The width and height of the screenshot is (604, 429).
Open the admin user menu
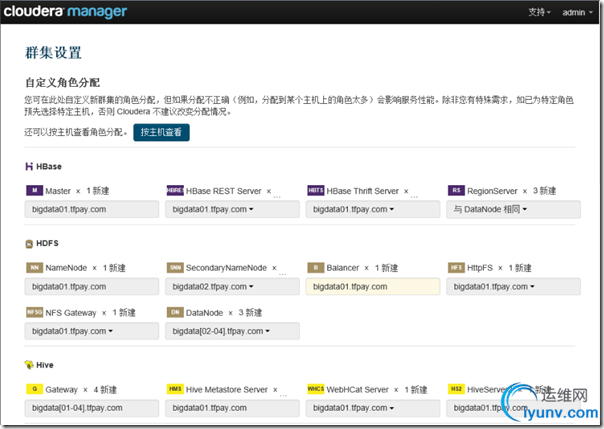(577, 12)
